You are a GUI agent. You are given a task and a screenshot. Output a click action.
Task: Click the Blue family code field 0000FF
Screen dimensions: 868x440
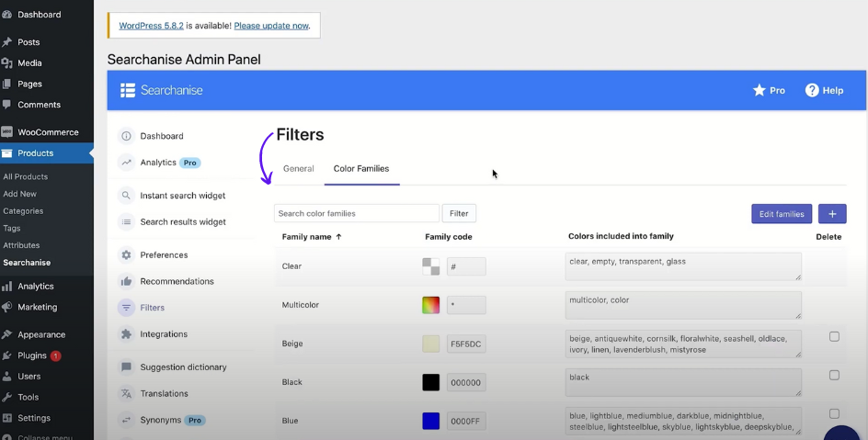click(467, 422)
